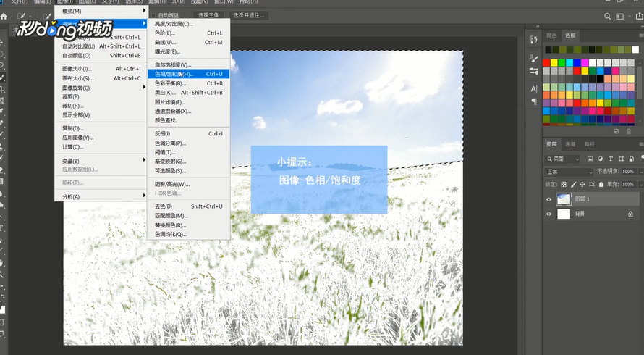The image size is (644, 355).
Task: Click the Home icon in options bar
Action: coord(4,17)
